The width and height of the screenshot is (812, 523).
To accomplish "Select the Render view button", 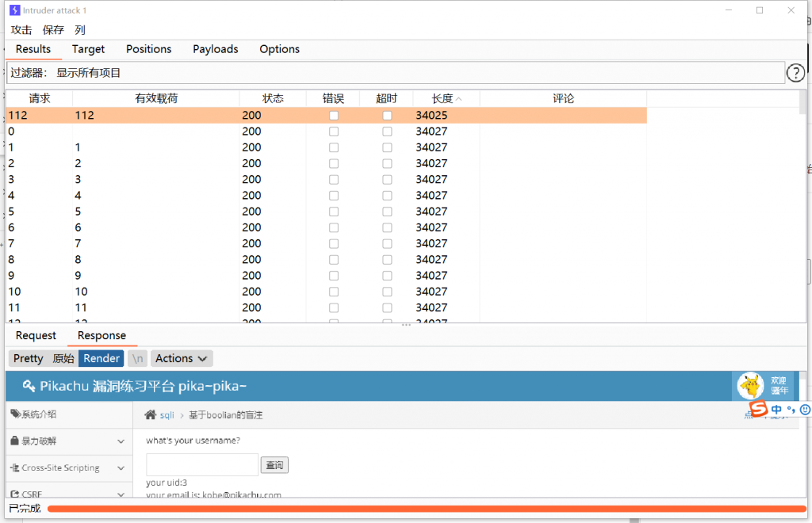I will [101, 358].
